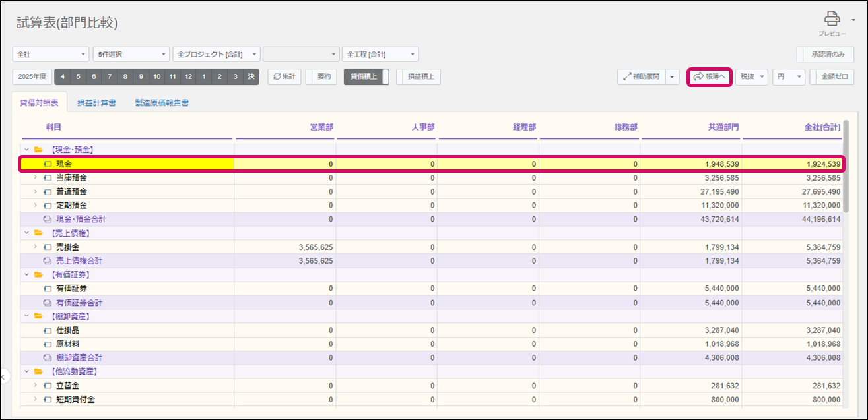Click the 補助展開 expand arrows button
The width and height of the screenshot is (868, 420).
(x=640, y=76)
